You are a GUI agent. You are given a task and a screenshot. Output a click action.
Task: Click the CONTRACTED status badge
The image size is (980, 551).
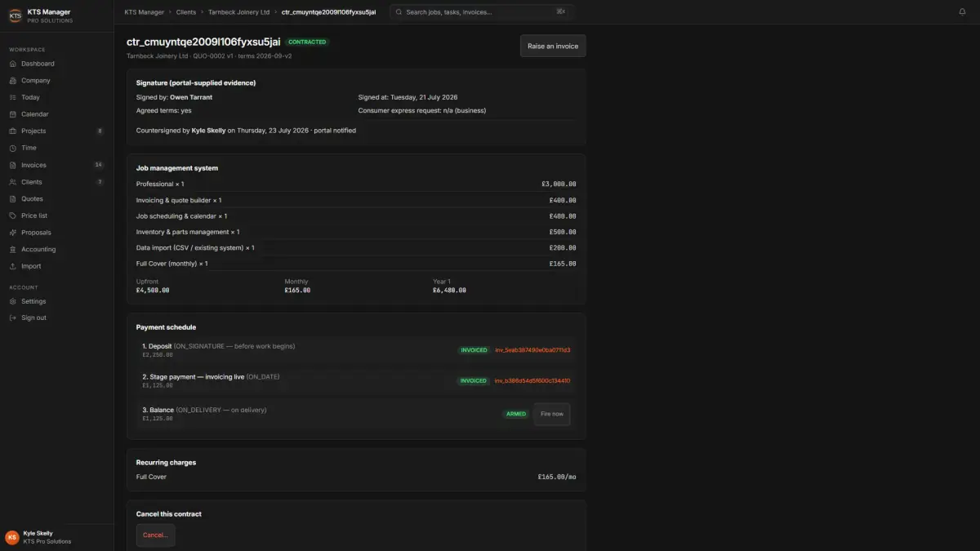308,42
